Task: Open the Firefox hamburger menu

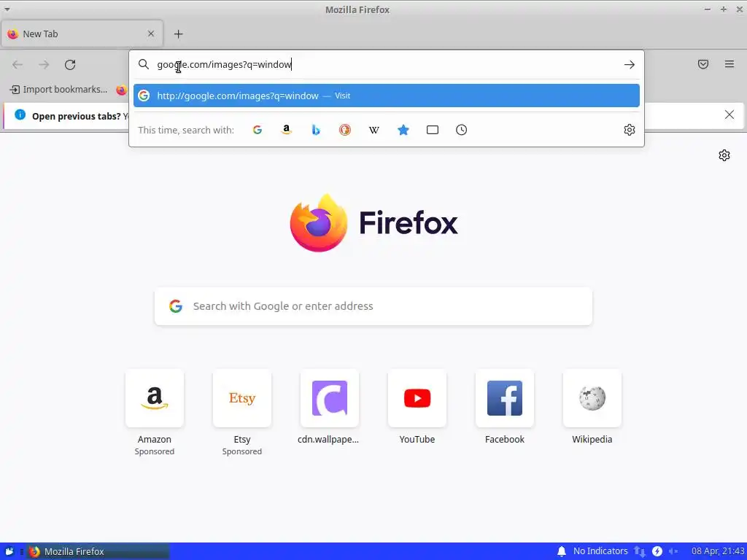Action: 729,64
